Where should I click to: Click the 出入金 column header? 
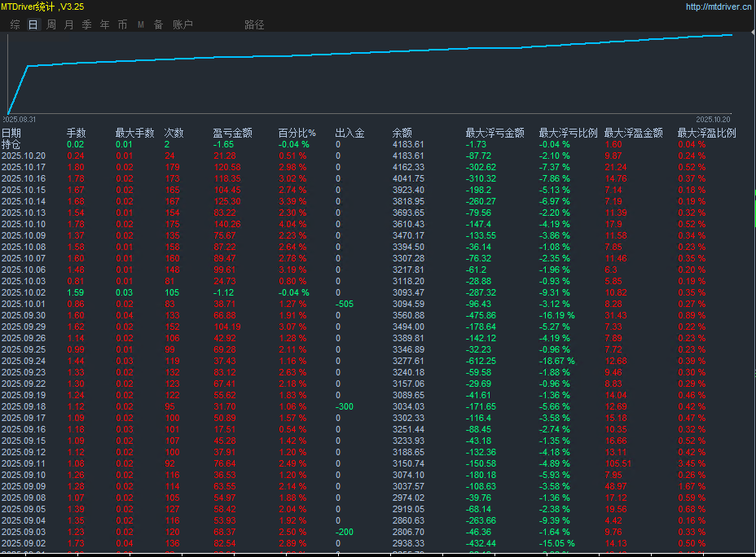pyautogui.click(x=350, y=133)
